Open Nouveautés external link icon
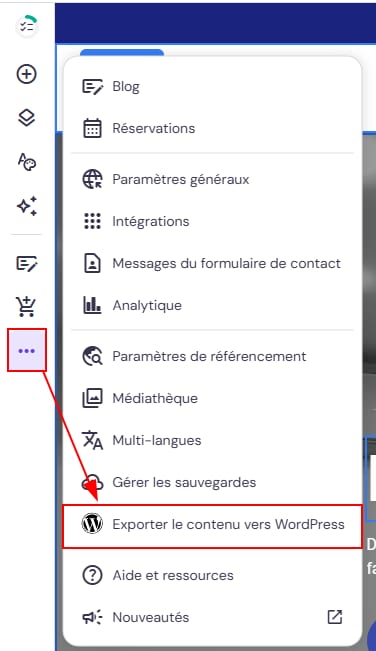Image resolution: width=376 pixels, height=651 pixels. point(334,617)
